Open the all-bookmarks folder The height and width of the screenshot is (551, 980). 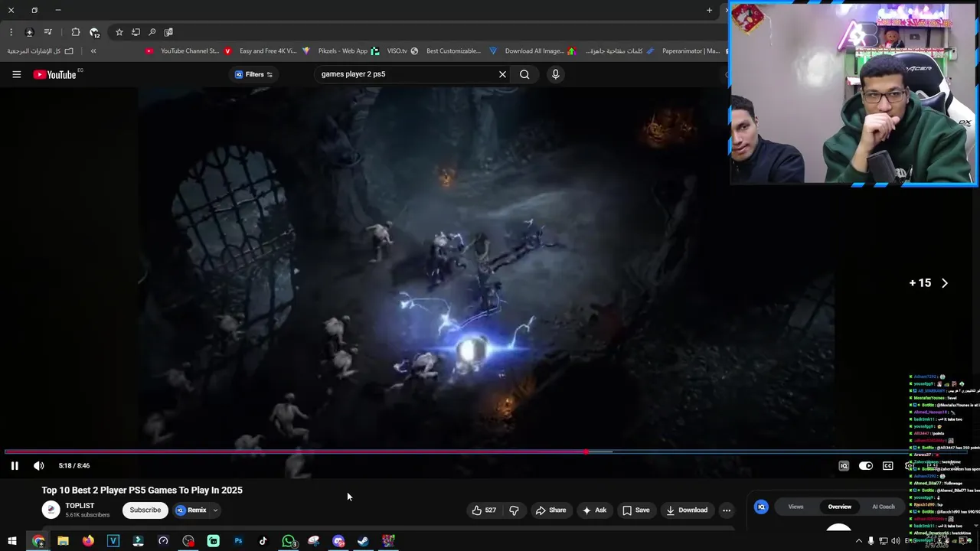[41, 51]
